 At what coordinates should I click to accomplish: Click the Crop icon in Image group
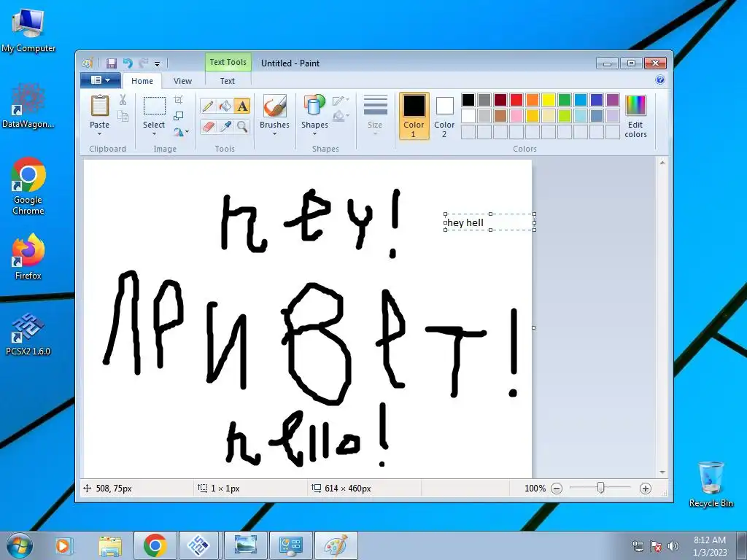tap(178, 99)
